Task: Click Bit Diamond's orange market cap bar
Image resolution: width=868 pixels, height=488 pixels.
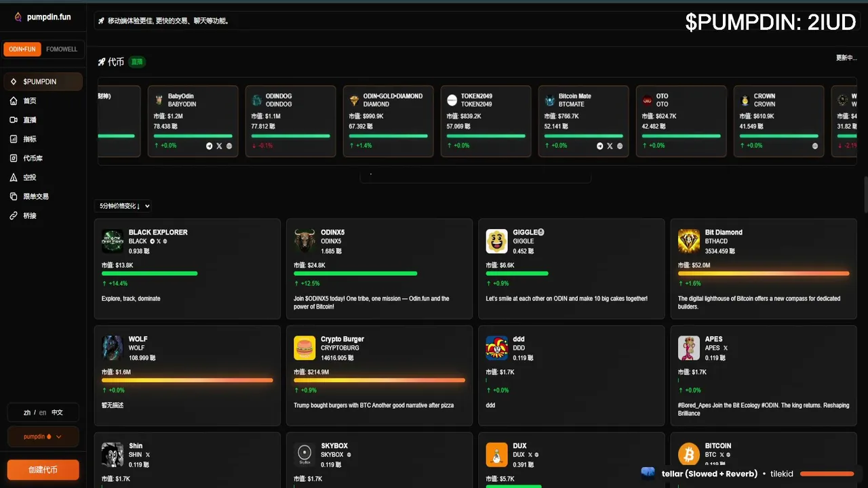Action: [764, 274]
